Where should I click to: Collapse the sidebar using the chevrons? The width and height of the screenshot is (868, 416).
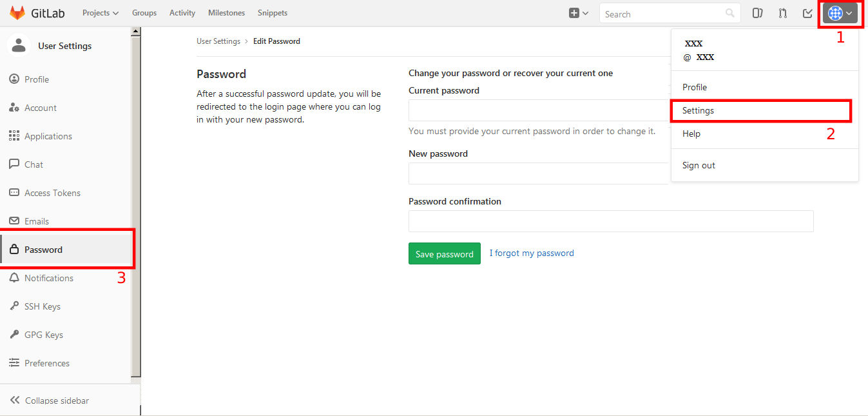point(15,401)
